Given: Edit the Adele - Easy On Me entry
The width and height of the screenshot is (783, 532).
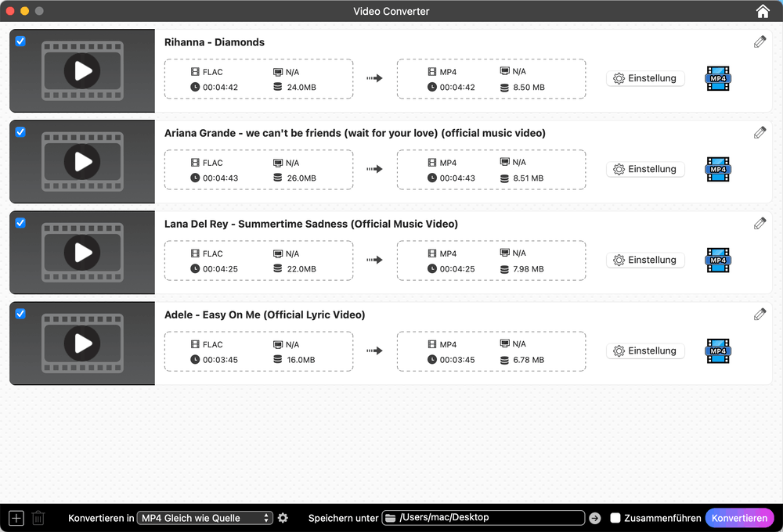Looking at the screenshot, I should click(760, 315).
